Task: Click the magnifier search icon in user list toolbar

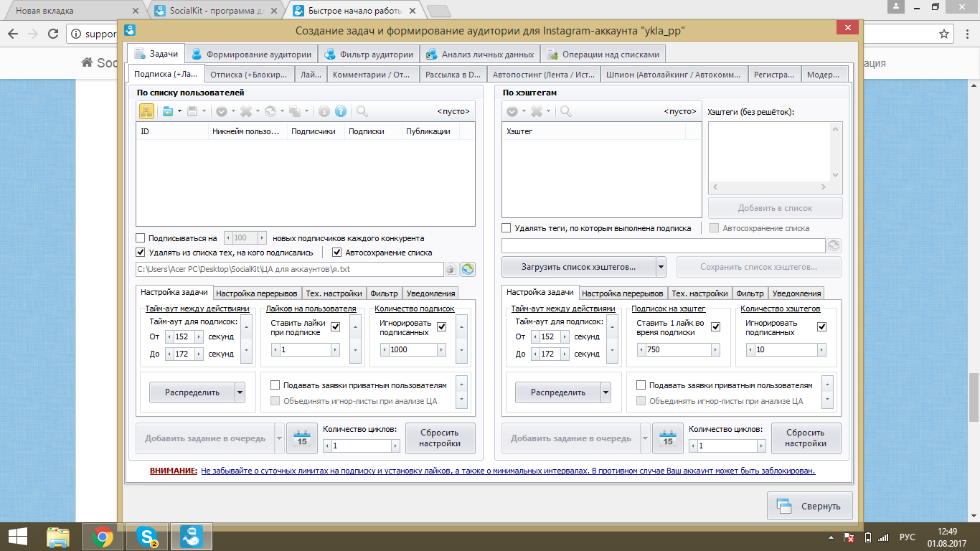Action: 362,111
